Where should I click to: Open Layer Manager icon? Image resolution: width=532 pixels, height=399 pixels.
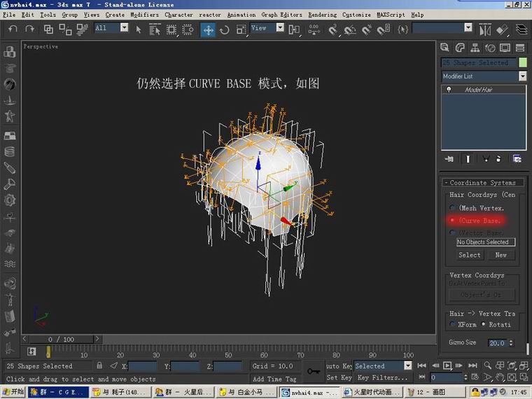[x=521, y=29]
